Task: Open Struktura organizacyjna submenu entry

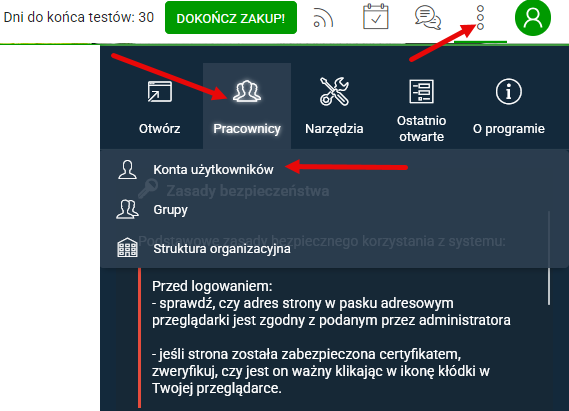Action: (222, 249)
